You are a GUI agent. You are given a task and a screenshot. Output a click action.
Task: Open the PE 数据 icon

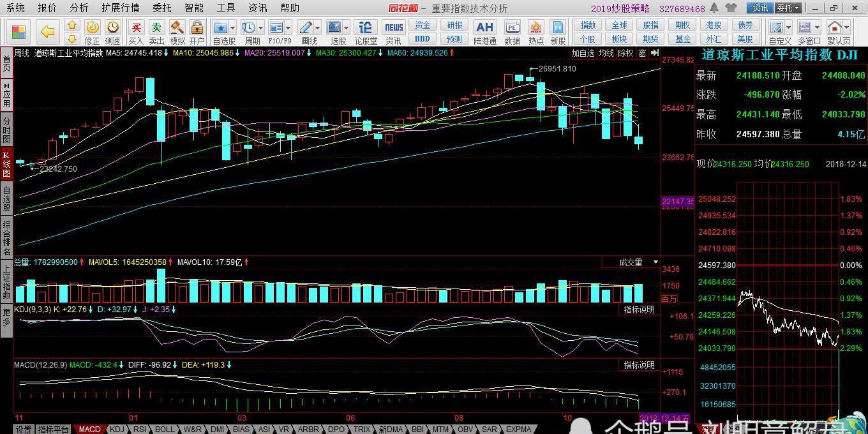(512, 32)
